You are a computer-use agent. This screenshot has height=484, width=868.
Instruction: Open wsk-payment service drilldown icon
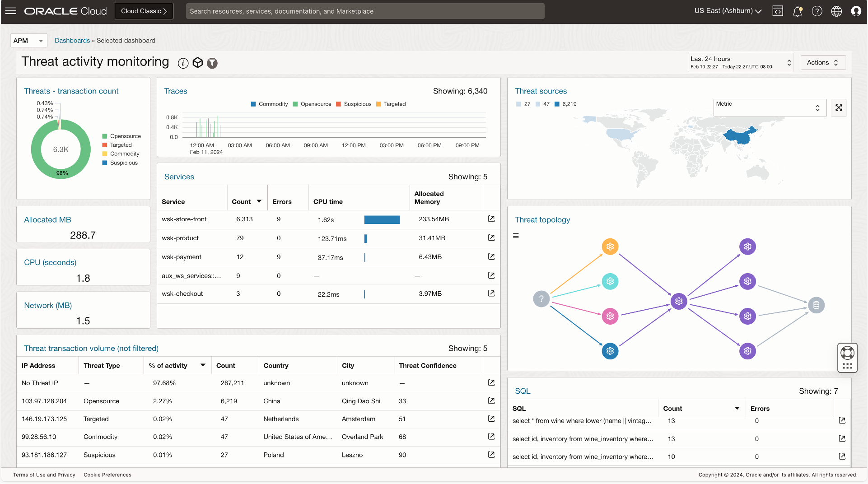click(491, 257)
